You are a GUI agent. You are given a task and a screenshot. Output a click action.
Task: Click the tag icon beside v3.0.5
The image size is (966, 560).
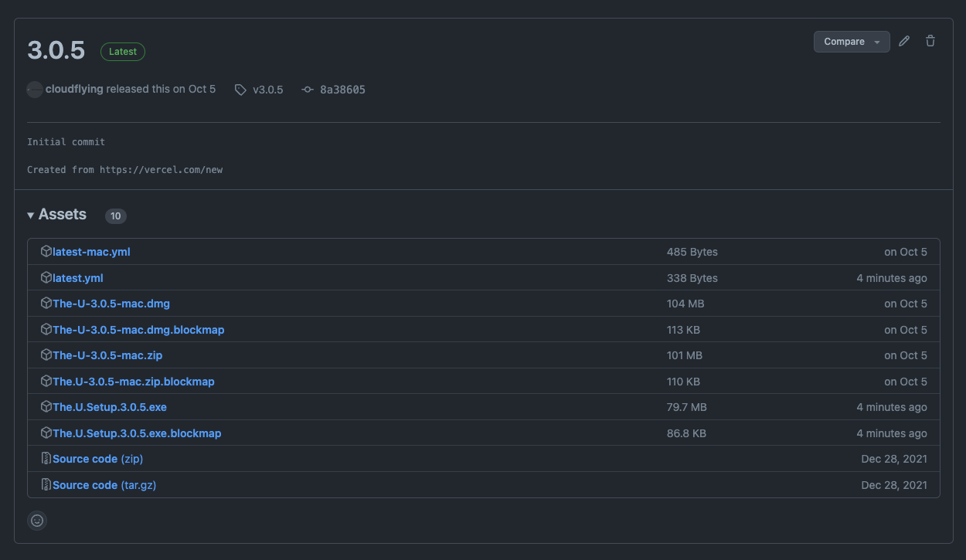pos(240,90)
